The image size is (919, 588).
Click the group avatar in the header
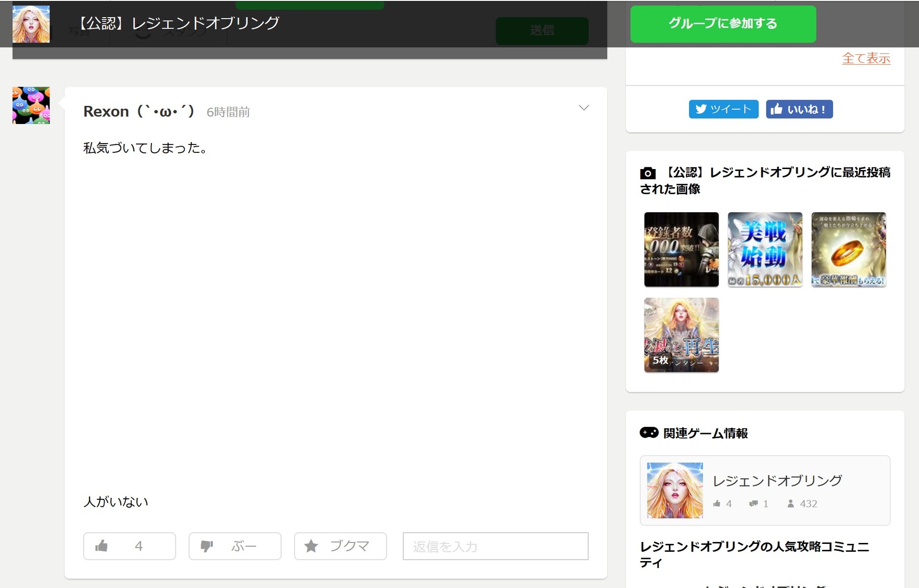coord(31,24)
